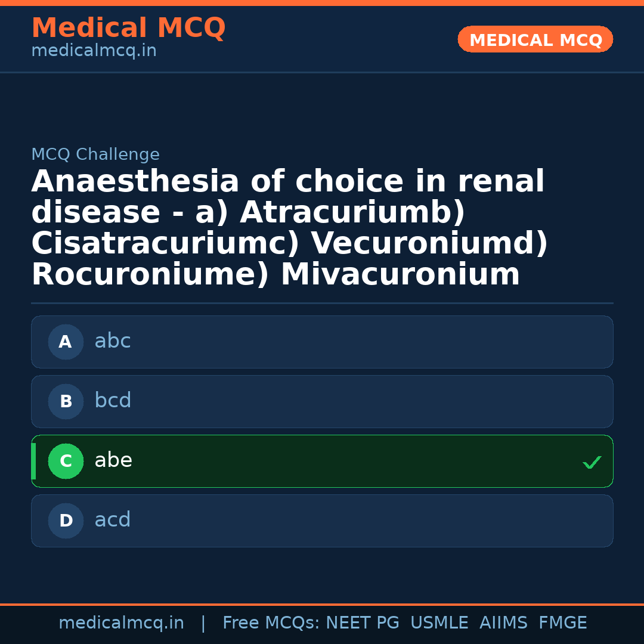644x644 pixels.
Task: Open the NEET PG section
Action: (x=362, y=622)
